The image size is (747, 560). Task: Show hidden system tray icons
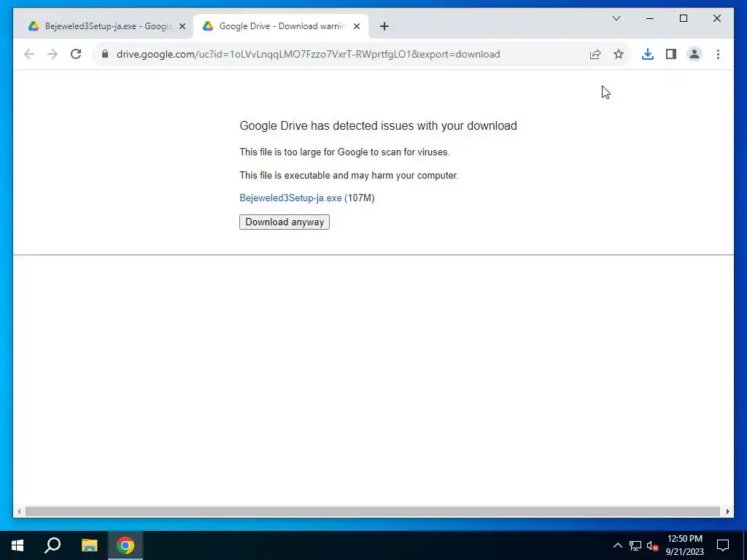617,545
